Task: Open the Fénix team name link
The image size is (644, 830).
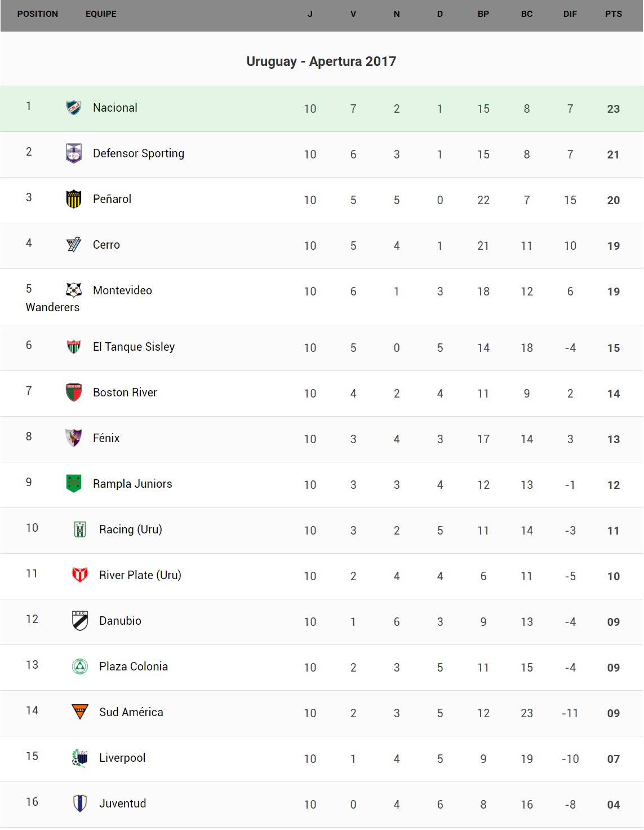Action: click(106, 438)
